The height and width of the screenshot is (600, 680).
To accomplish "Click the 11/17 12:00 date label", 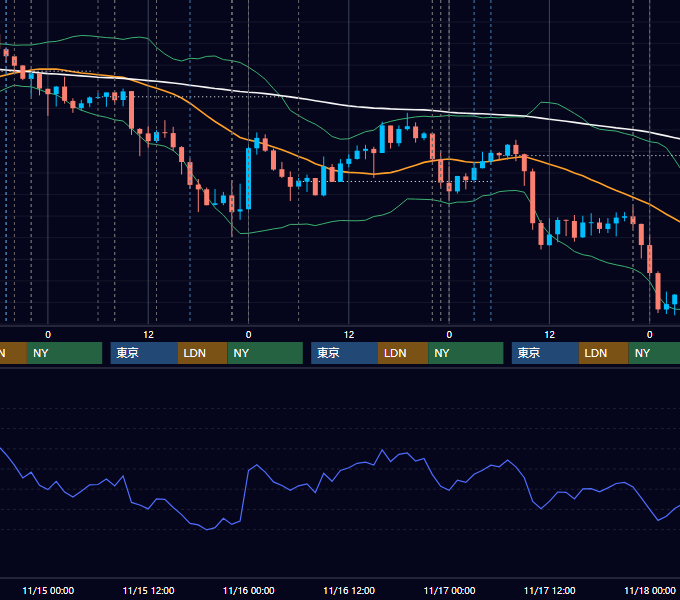I will pos(549,590).
